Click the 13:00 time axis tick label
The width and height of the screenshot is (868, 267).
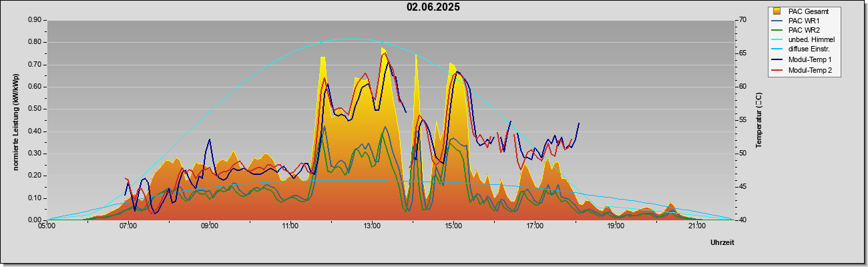372,226
